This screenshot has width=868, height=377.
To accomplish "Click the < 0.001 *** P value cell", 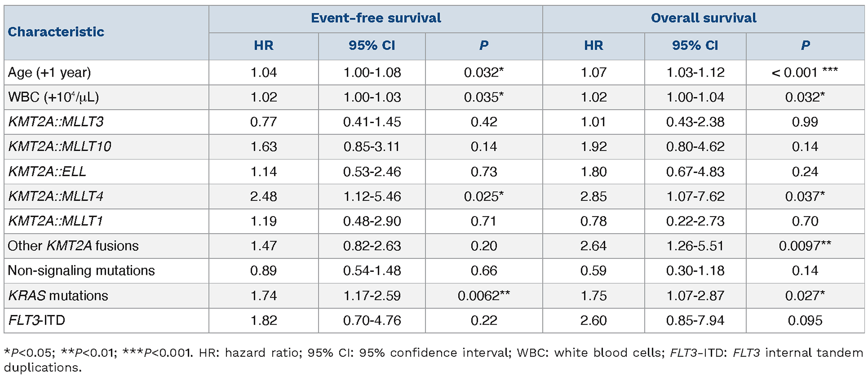I will pyautogui.click(x=805, y=72).
